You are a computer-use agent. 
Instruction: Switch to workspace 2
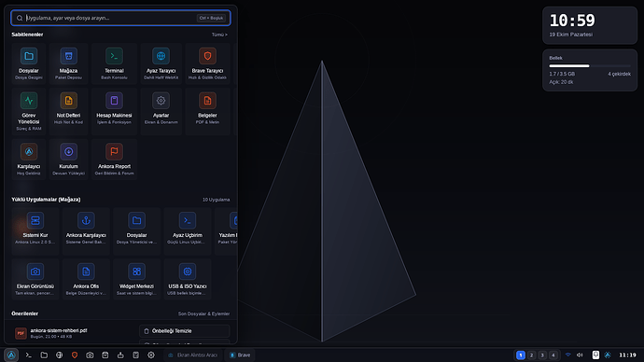point(531,355)
